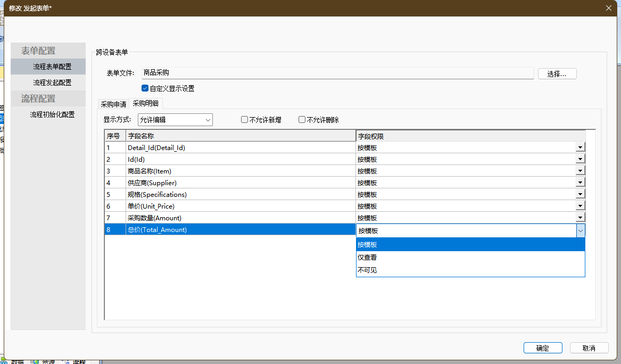Toggle the 自定义显示设置 checkbox
This screenshot has height=364, width=621.
tap(145, 88)
